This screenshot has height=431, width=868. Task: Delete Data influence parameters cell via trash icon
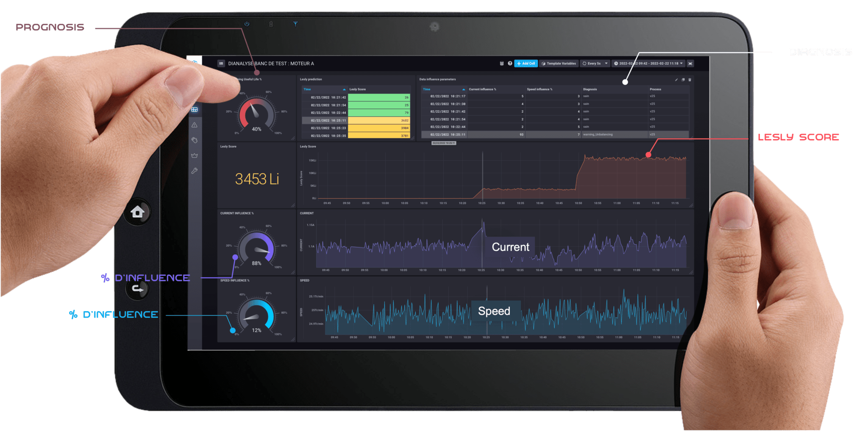(x=690, y=80)
